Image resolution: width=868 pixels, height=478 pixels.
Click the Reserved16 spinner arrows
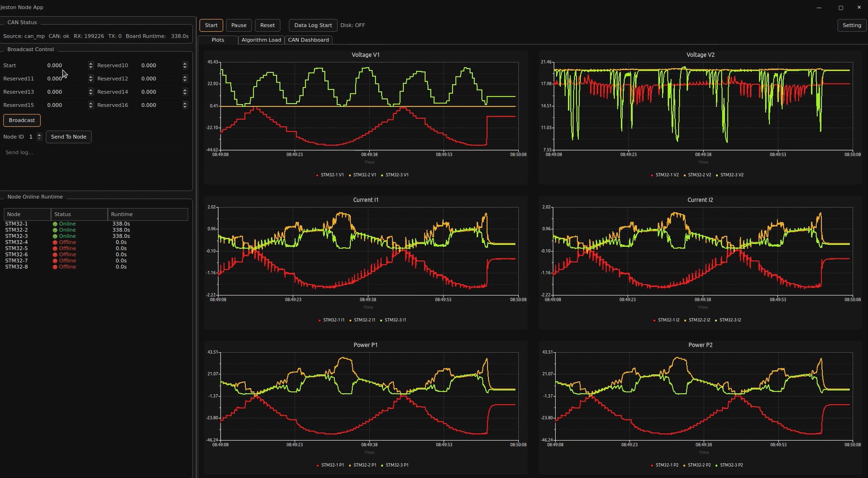[185, 105]
